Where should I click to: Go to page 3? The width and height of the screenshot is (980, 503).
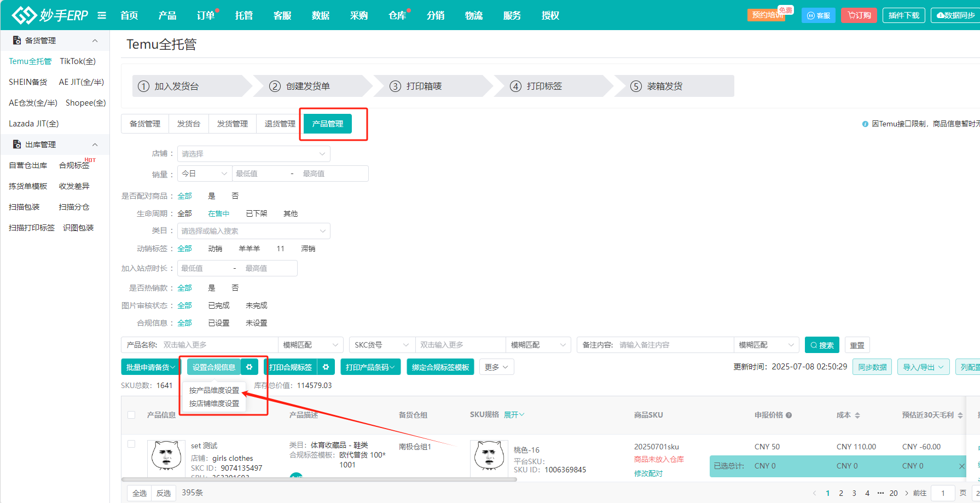click(854, 493)
